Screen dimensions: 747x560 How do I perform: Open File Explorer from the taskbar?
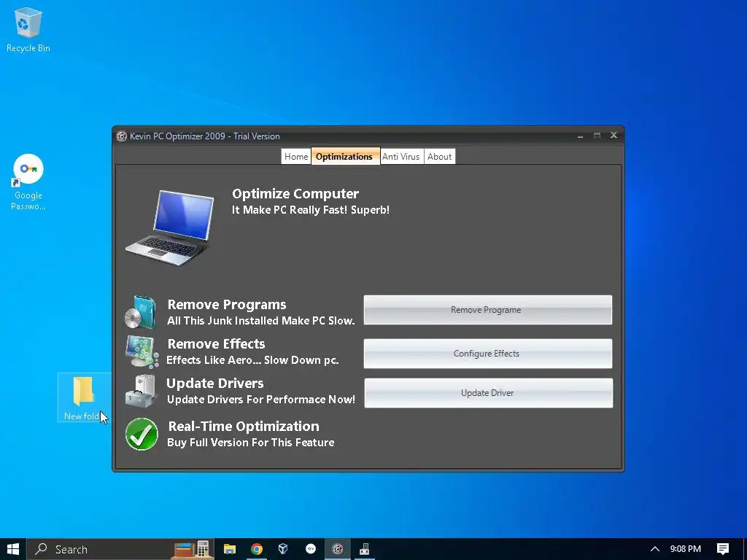230,549
